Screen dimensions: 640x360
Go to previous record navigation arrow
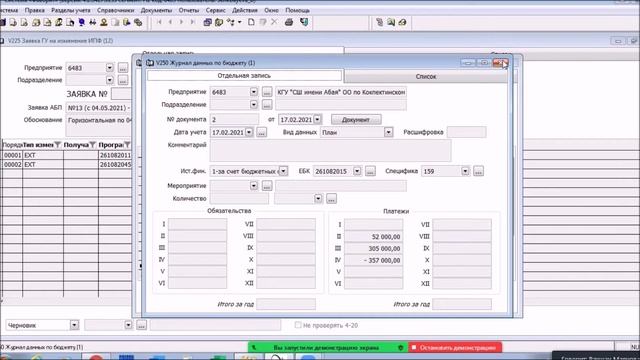click(x=170, y=22)
